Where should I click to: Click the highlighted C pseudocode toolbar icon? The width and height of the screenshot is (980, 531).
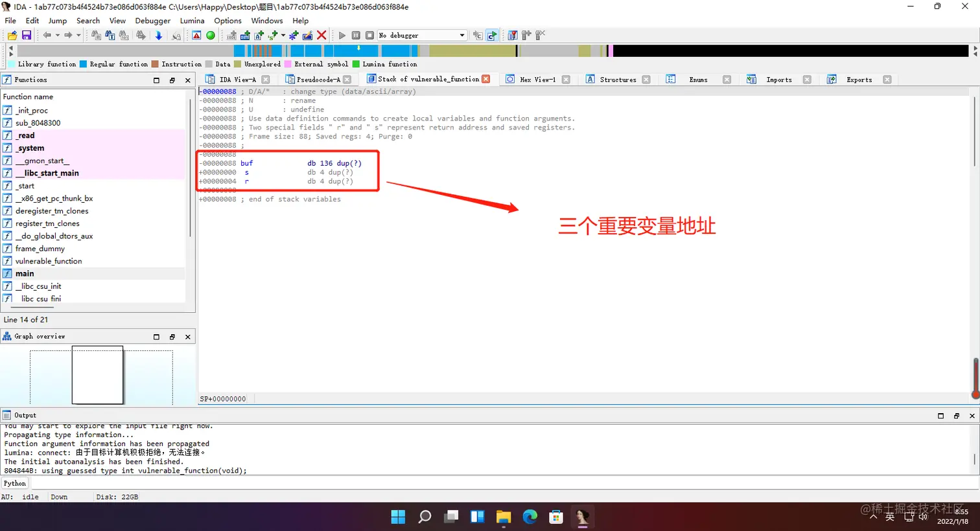(492, 35)
